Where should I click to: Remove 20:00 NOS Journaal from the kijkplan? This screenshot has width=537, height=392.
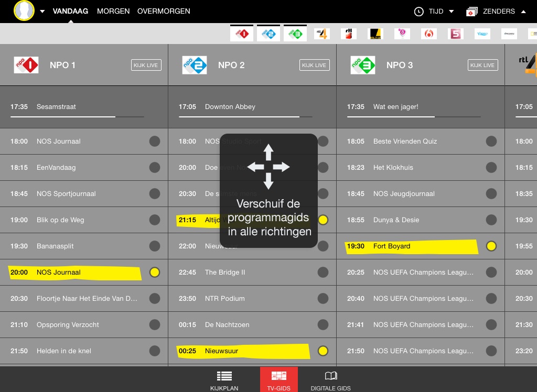point(155,272)
